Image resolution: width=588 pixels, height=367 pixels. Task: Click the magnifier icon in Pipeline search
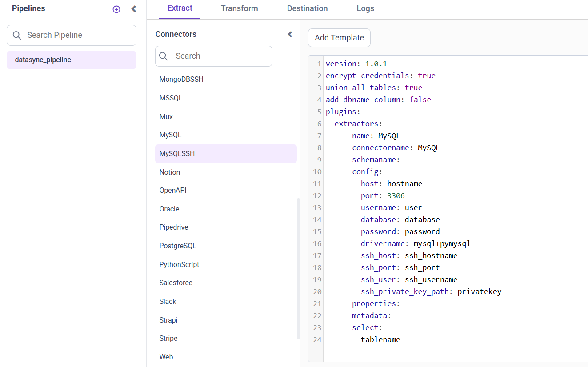tap(17, 35)
